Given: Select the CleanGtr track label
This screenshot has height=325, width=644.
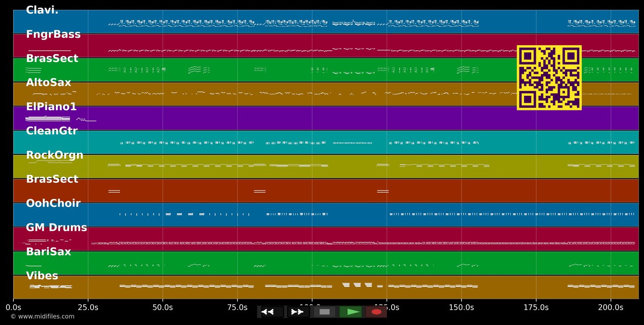Looking at the screenshot, I should pos(52,131).
